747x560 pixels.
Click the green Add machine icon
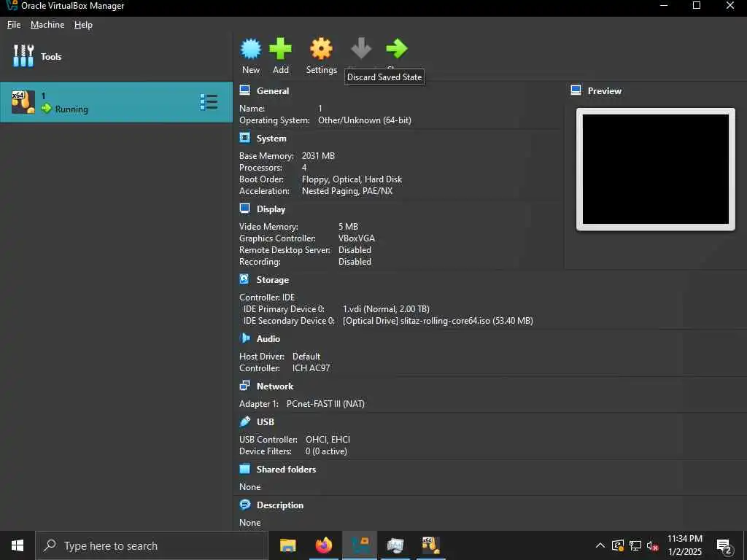[x=281, y=49]
